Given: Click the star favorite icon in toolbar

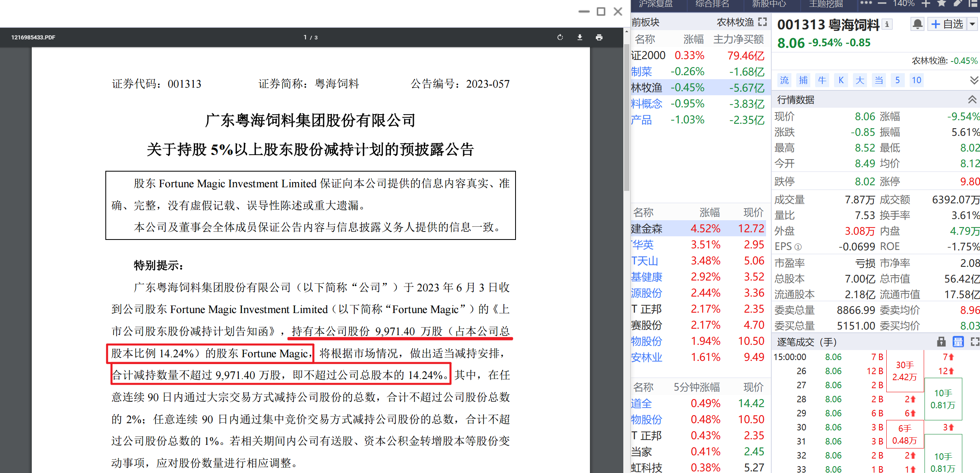Looking at the screenshot, I should 941,3.
